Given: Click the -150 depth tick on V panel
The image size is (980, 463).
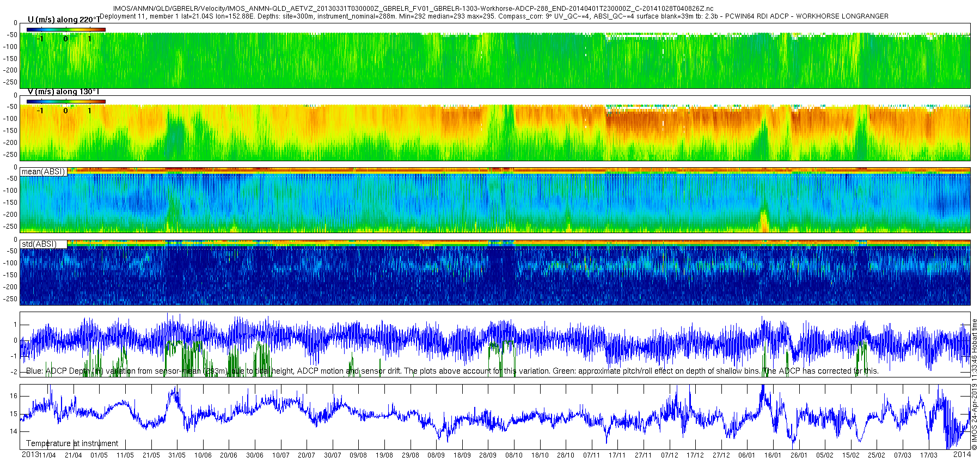Looking at the screenshot, I should coord(11,131).
